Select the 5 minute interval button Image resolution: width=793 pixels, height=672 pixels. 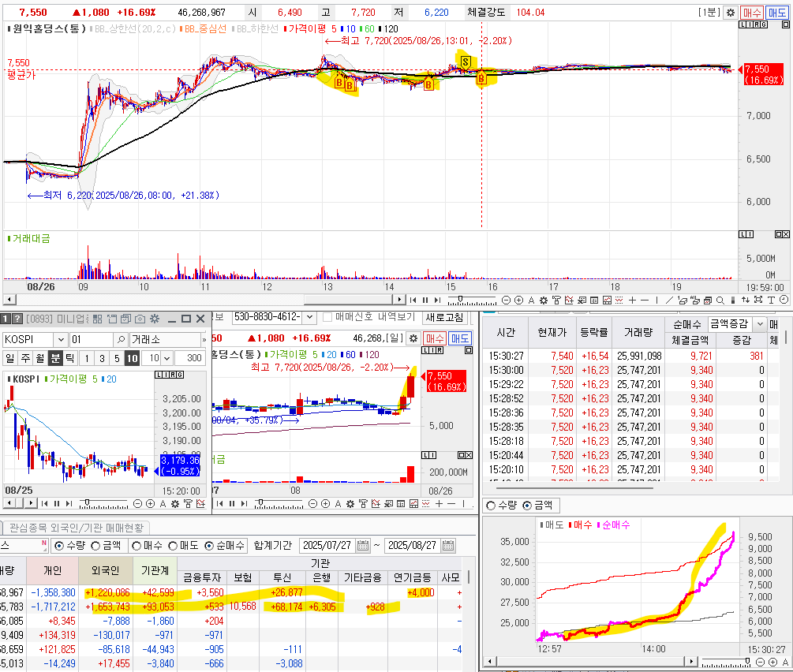click(117, 358)
